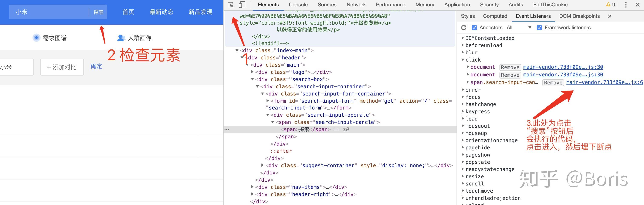Switch to the Console tab
644x205 pixels.
[x=298, y=4]
